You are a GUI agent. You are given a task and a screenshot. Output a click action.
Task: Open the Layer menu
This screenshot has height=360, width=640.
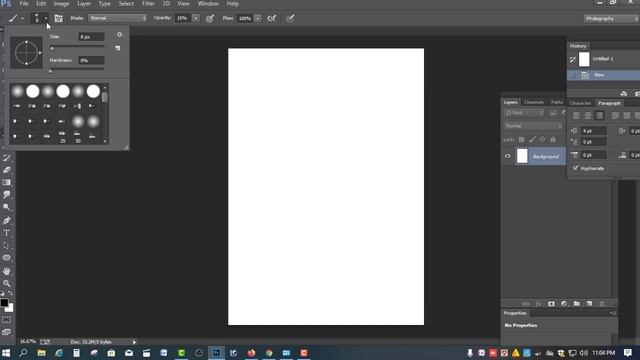pyautogui.click(x=84, y=4)
